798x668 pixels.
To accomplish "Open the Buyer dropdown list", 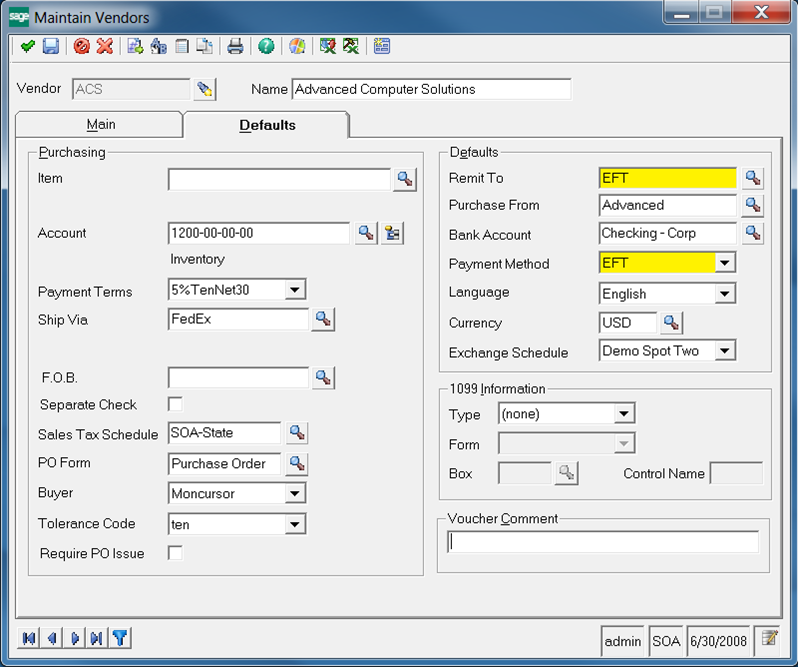I will 295,493.
